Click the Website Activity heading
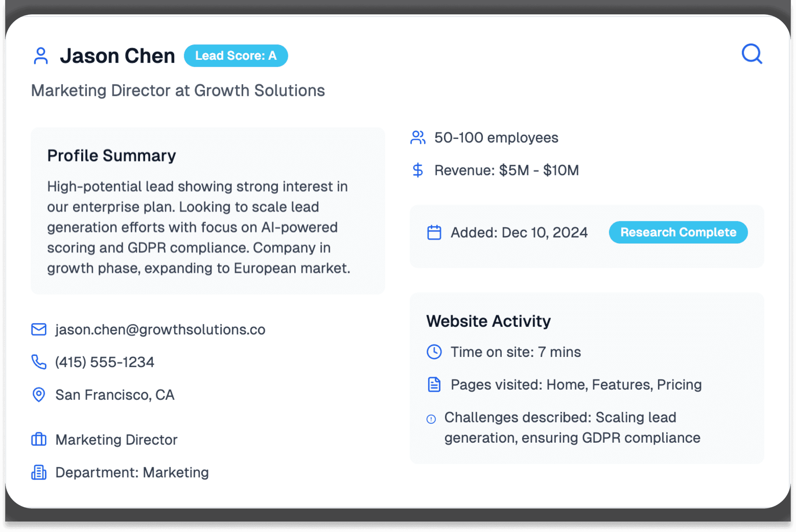 click(489, 321)
